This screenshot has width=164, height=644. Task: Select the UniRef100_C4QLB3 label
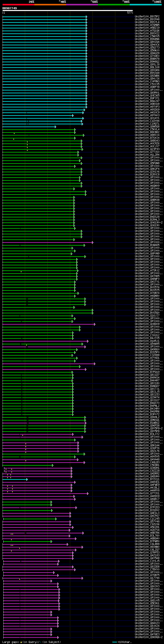[147, 462]
